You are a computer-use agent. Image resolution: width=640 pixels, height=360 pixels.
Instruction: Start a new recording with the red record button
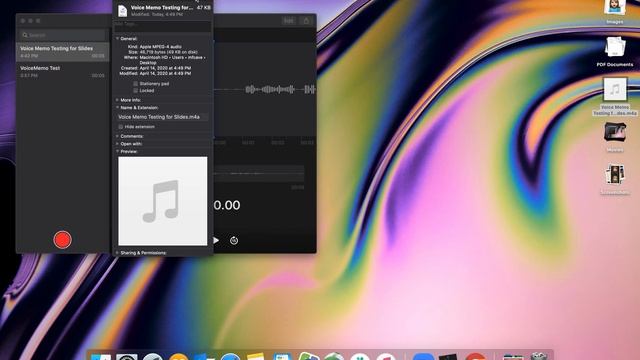62,240
